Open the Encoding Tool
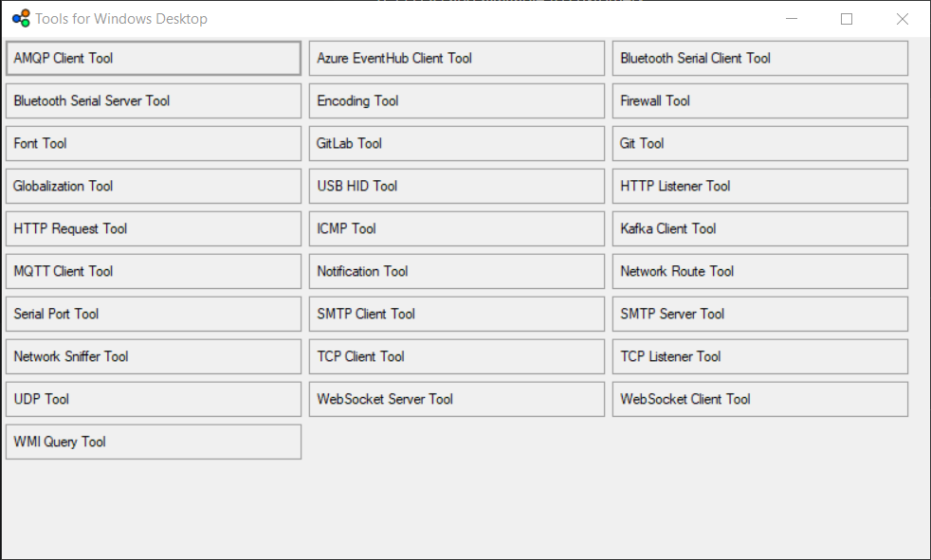The height and width of the screenshot is (560, 931). coord(456,101)
